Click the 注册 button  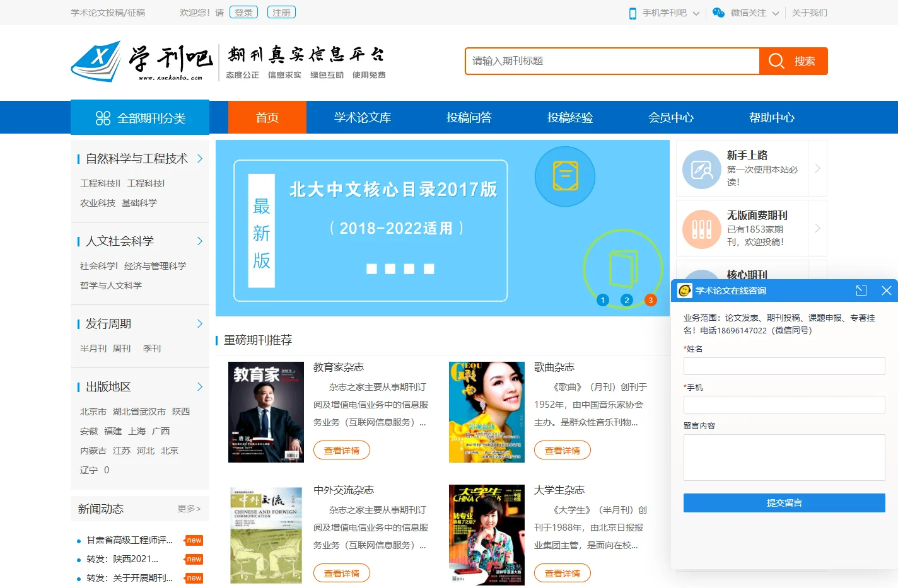(281, 13)
